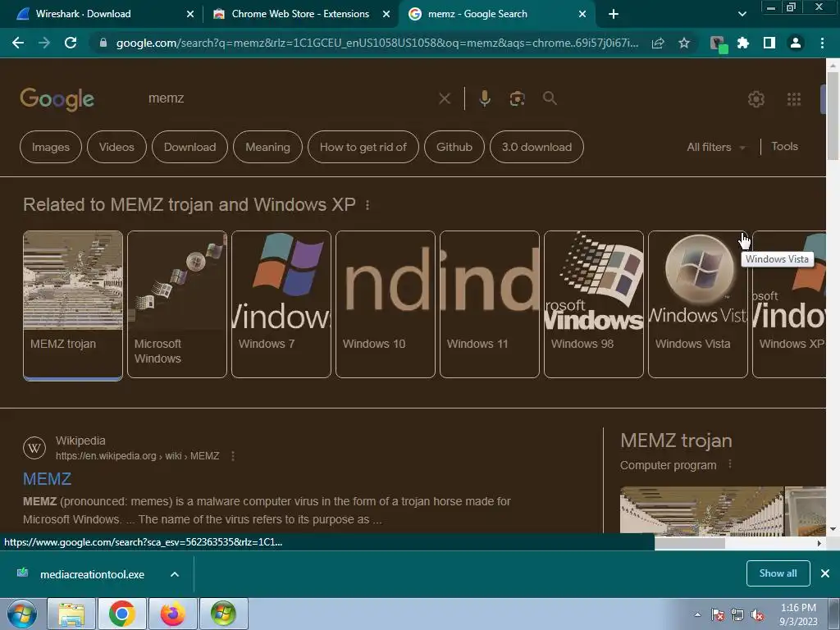Screen dimensions: 840x630
Task: Open the Windows Vista related card
Action: point(698,304)
